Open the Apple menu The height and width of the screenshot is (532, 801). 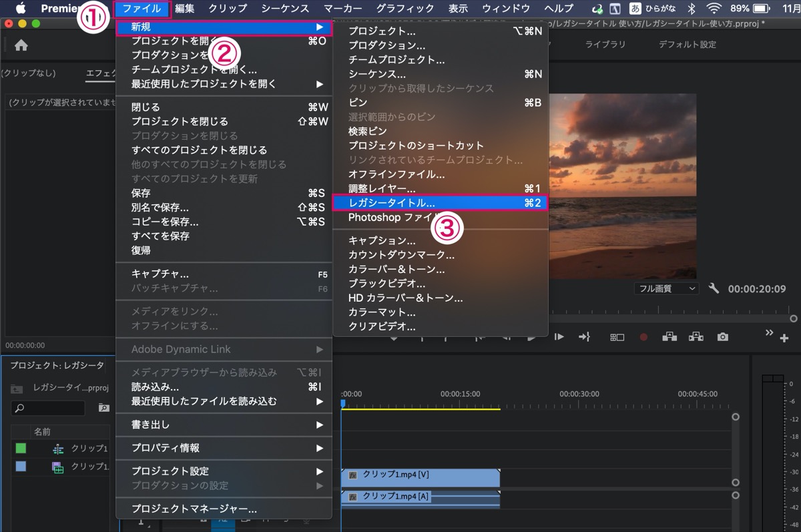pyautogui.click(x=20, y=9)
